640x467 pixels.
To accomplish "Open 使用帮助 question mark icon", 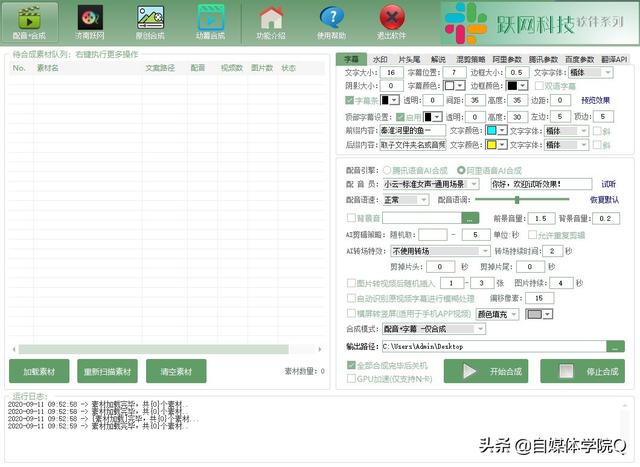I will [331, 22].
